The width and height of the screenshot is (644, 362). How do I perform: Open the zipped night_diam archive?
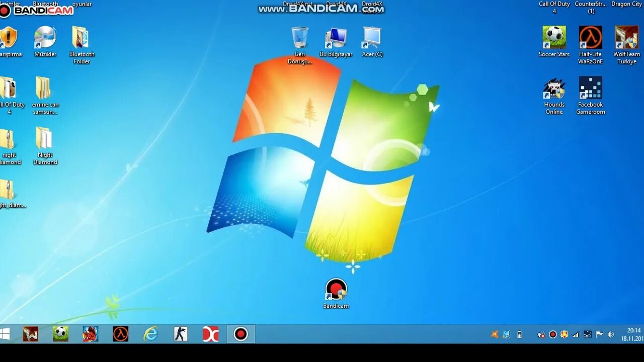9,194
